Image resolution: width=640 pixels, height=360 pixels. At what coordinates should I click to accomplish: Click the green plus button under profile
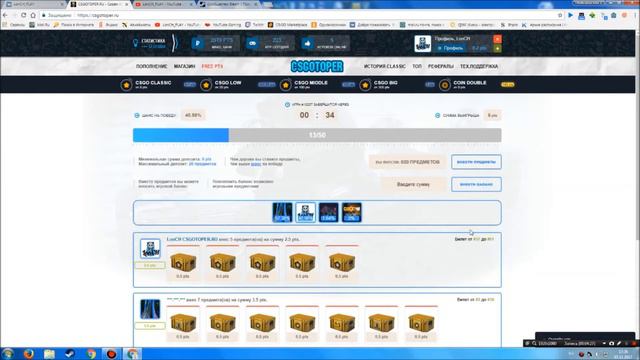point(497,48)
